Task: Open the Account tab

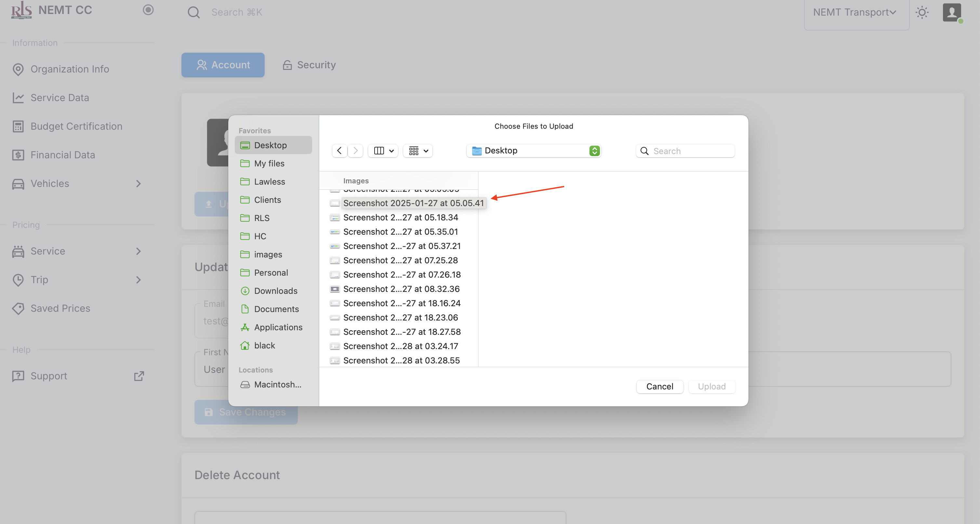Action: (x=223, y=65)
